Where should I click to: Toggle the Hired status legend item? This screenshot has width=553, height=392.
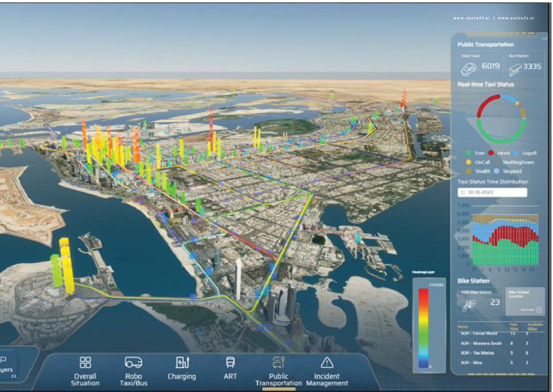[499, 153]
